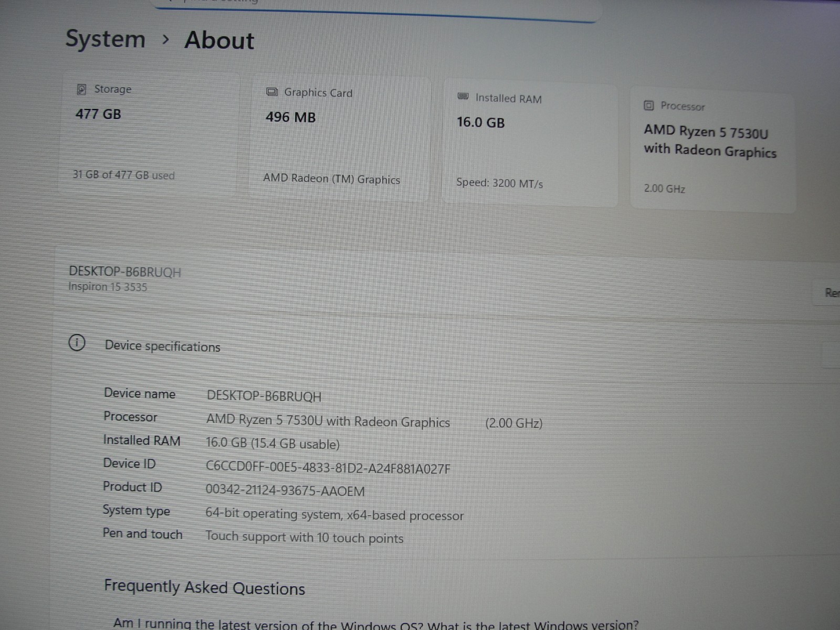840x630 pixels.
Task: Click the '496 MB' graphics value
Action: 291,117
